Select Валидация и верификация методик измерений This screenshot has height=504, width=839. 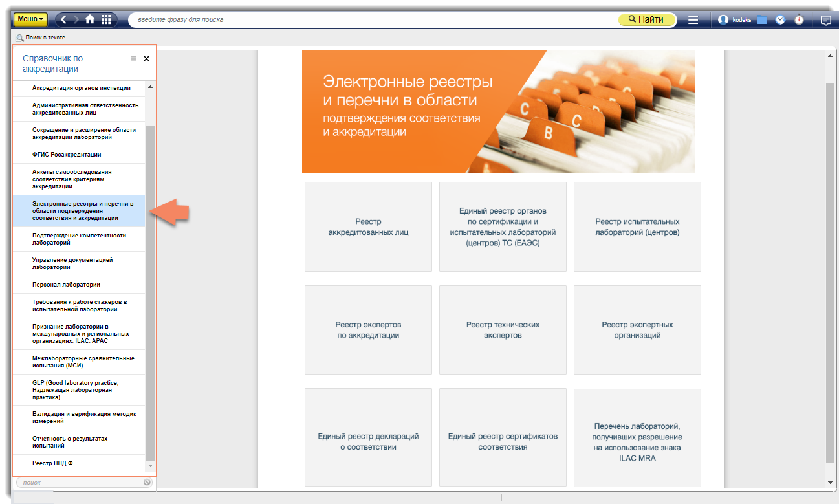(79, 418)
